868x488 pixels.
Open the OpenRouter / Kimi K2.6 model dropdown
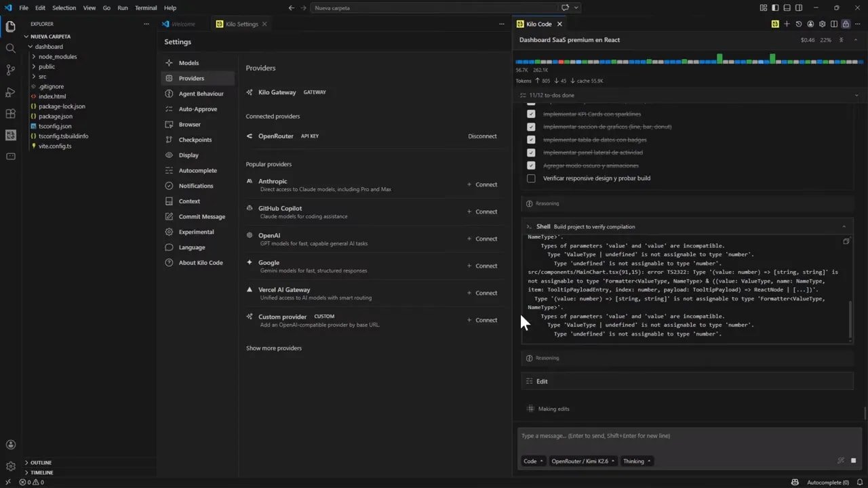point(583,461)
